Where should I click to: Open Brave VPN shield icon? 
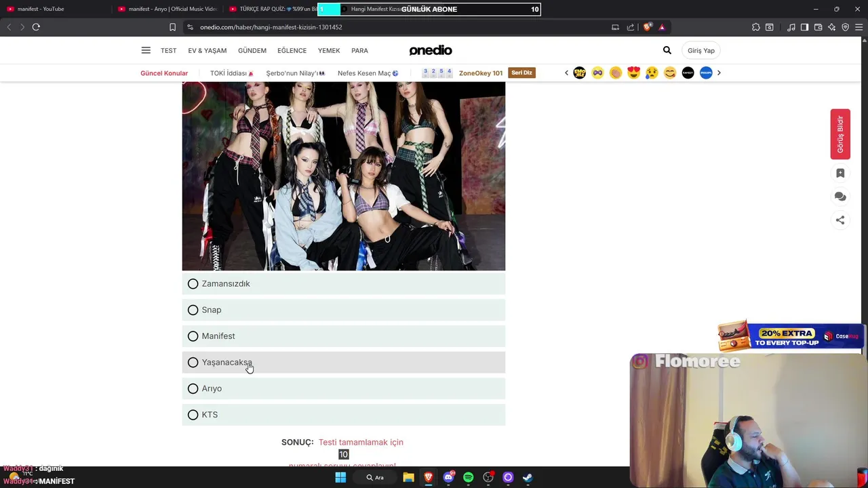(x=845, y=27)
